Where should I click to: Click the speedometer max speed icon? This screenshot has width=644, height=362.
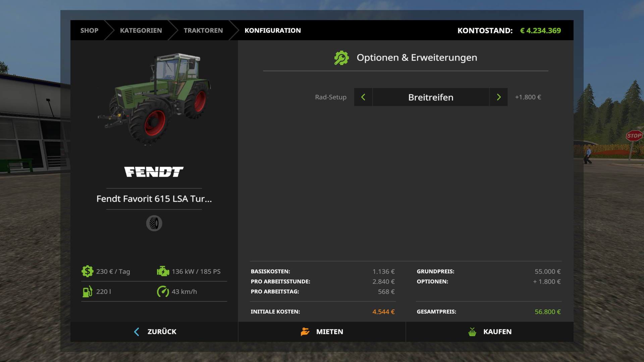(163, 291)
